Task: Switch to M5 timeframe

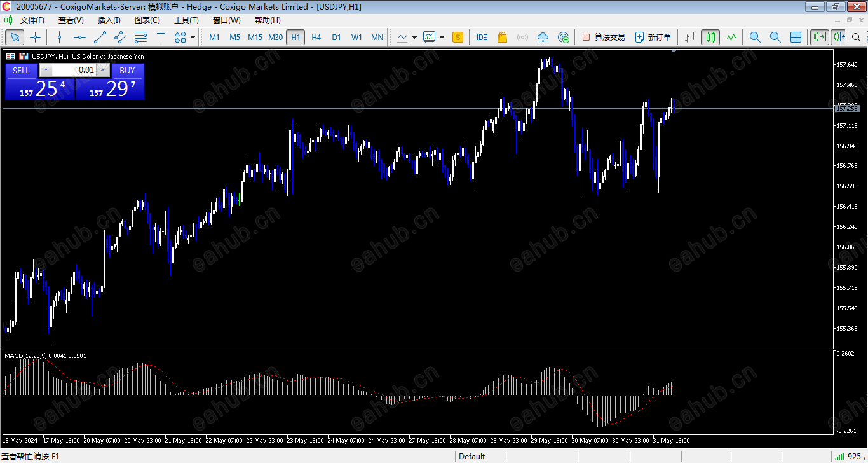Action: coord(234,37)
